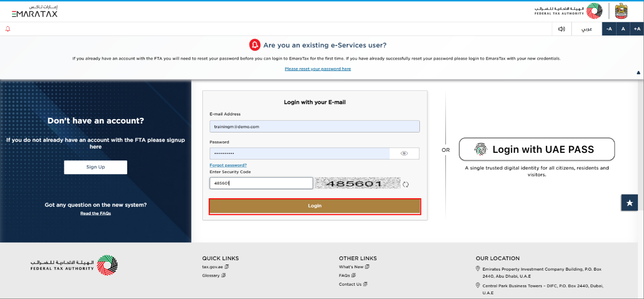Click the 'QUICK LINKS' footer heading
The width and height of the screenshot is (644, 299).
point(220,258)
